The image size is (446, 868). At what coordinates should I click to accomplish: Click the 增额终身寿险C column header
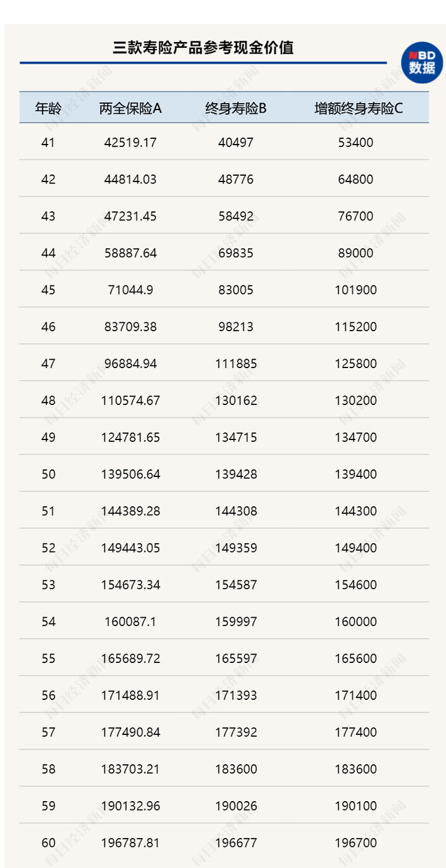pos(359,108)
